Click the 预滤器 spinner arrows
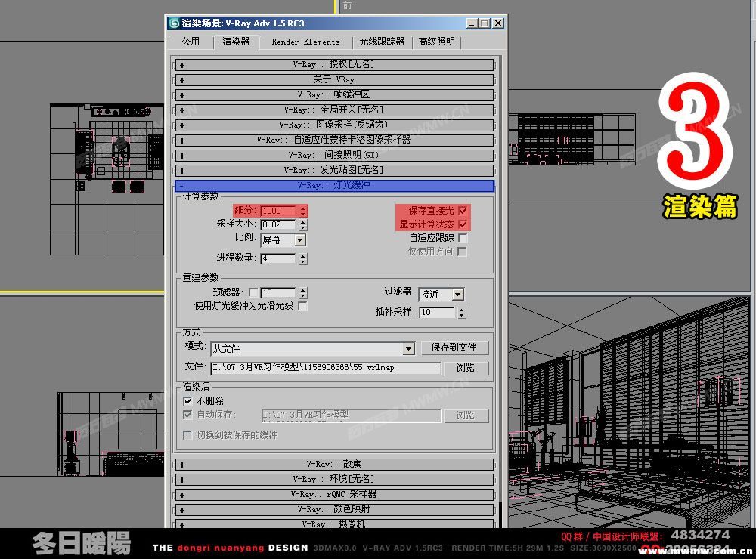Image resolution: width=756 pixels, height=559 pixels. coord(303,292)
